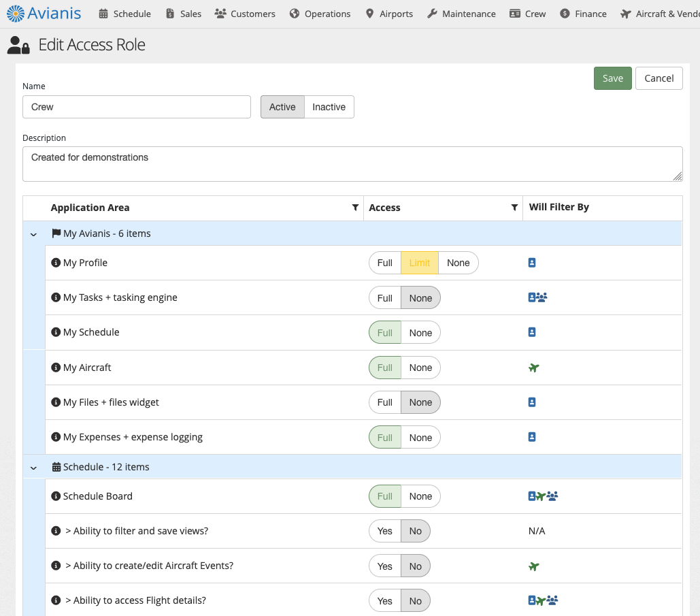
Task: Set My Profile access to Limit
Action: click(420, 263)
